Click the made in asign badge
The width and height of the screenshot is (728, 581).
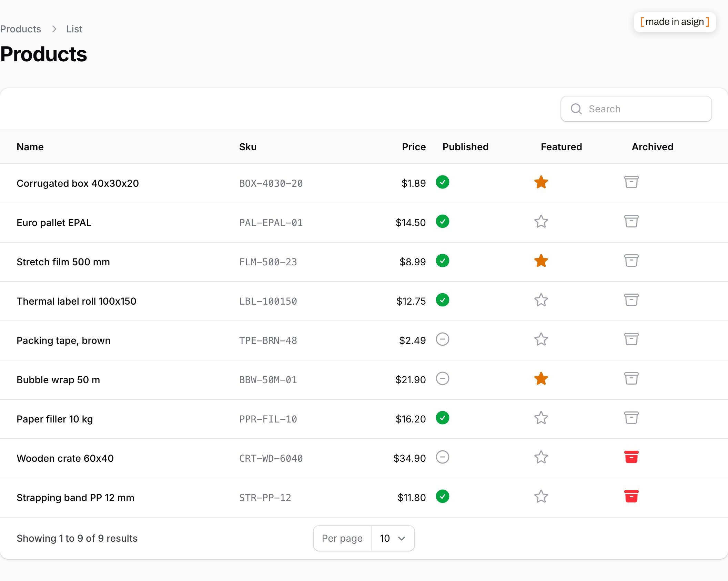click(675, 22)
